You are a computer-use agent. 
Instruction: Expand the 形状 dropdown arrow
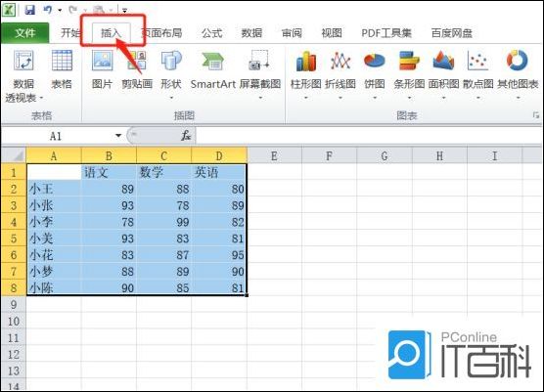pos(171,99)
